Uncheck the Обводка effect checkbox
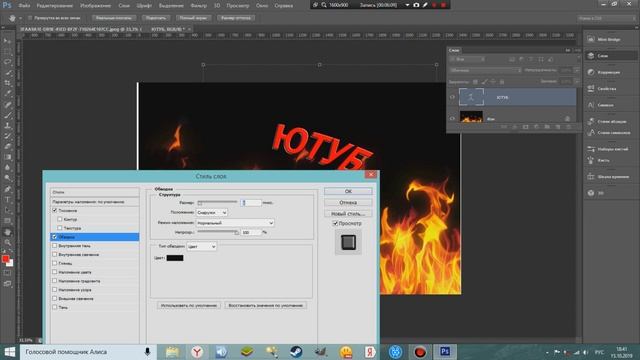640x360 pixels. pyautogui.click(x=55, y=237)
